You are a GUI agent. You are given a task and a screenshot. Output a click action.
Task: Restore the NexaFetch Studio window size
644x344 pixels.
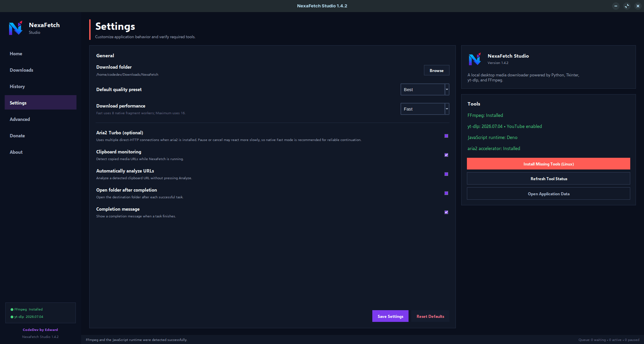point(627,6)
